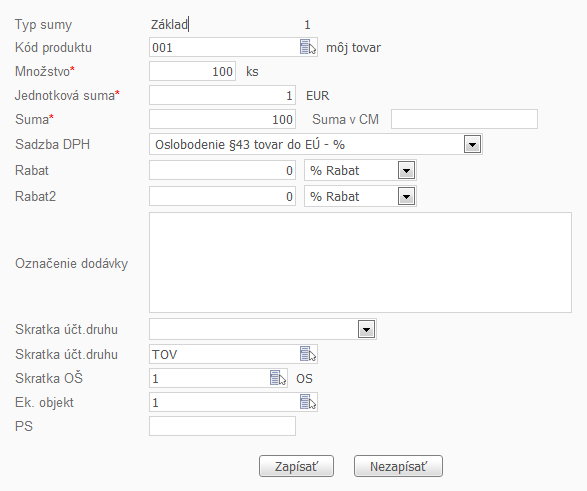Open lookup icon in Skratka OŠ field

click(278, 378)
